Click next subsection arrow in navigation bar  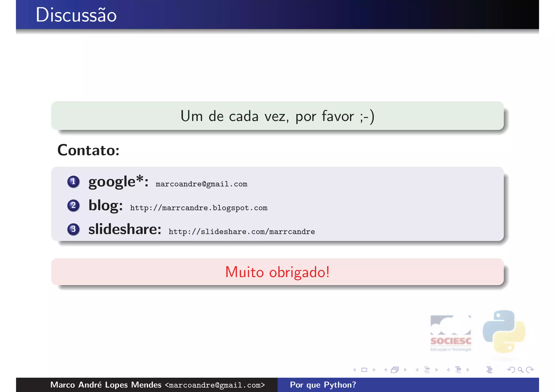[x=437, y=370]
